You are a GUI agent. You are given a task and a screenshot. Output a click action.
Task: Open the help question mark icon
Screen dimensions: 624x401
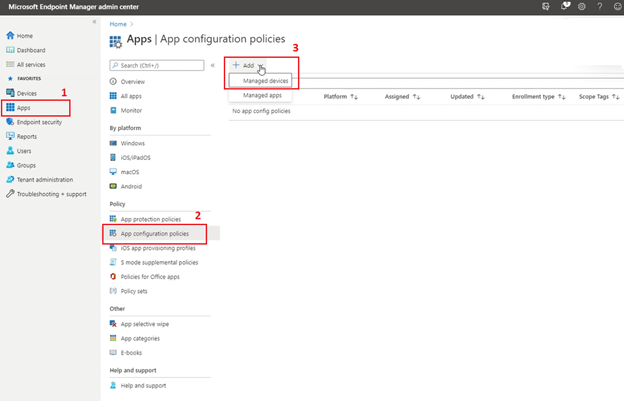[x=600, y=6]
